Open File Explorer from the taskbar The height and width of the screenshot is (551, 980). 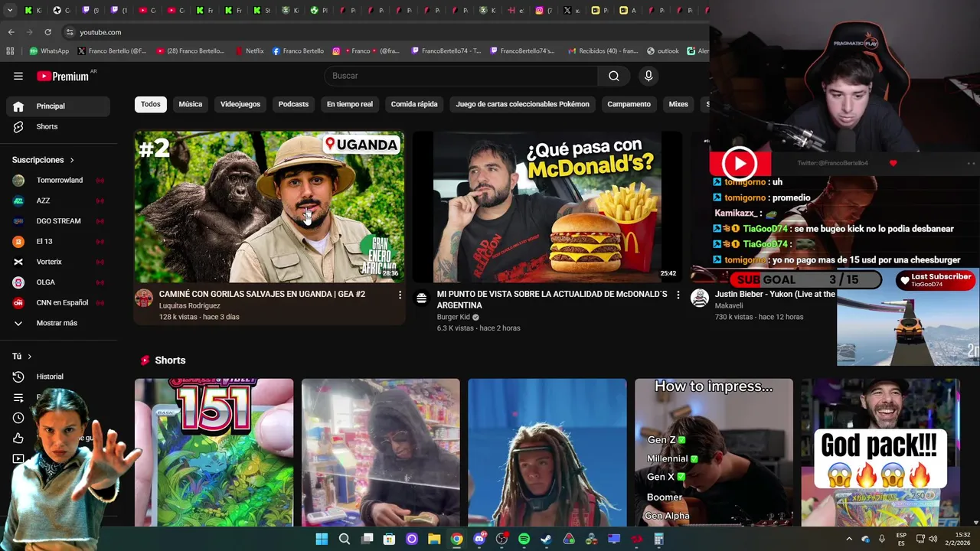click(x=434, y=539)
